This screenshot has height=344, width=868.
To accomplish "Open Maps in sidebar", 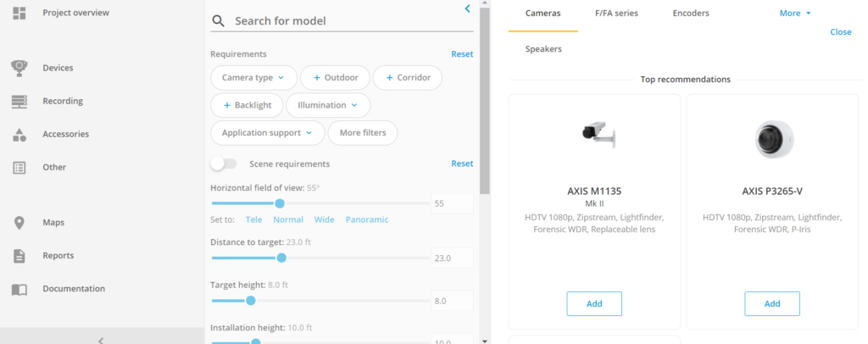I will click(x=53, y=222).
